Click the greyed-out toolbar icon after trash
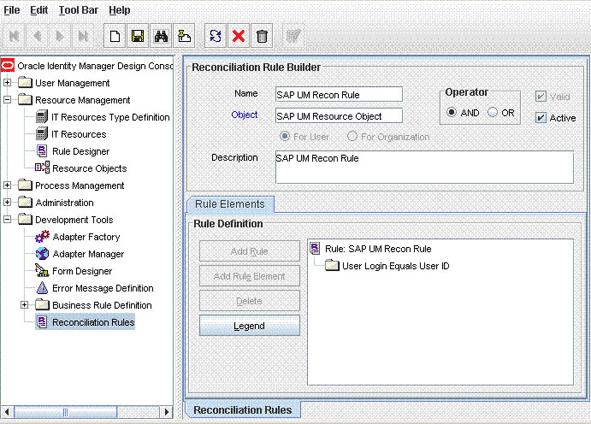 pos(293,36)
